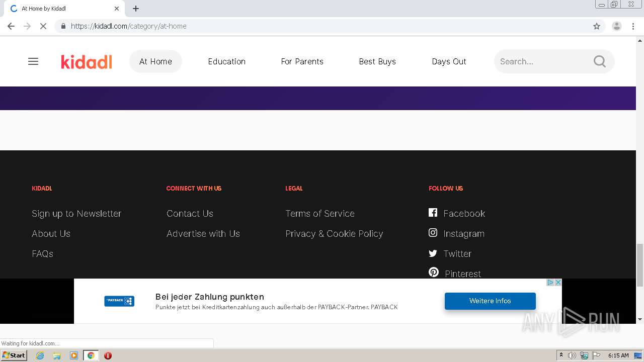
Task: Click the Chrome taskbar icon
Action: (x=91, y=355)
